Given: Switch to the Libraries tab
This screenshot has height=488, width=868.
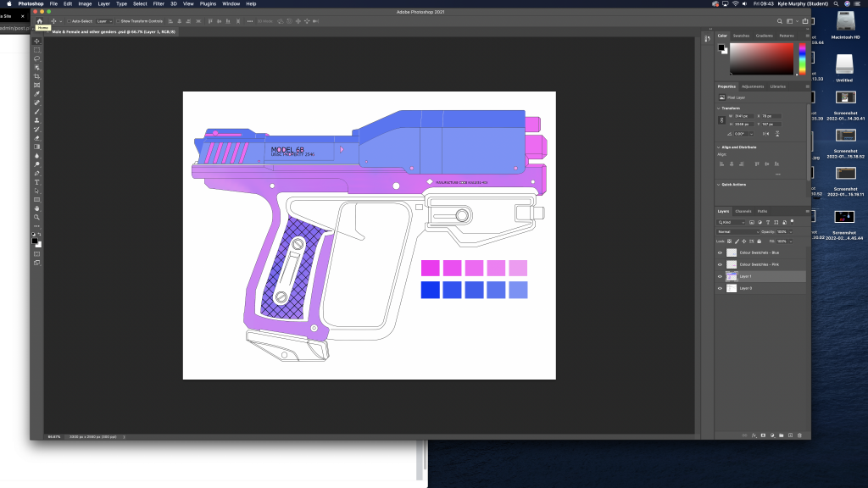Looking at the screenshot, I should [x=778, y=86].
